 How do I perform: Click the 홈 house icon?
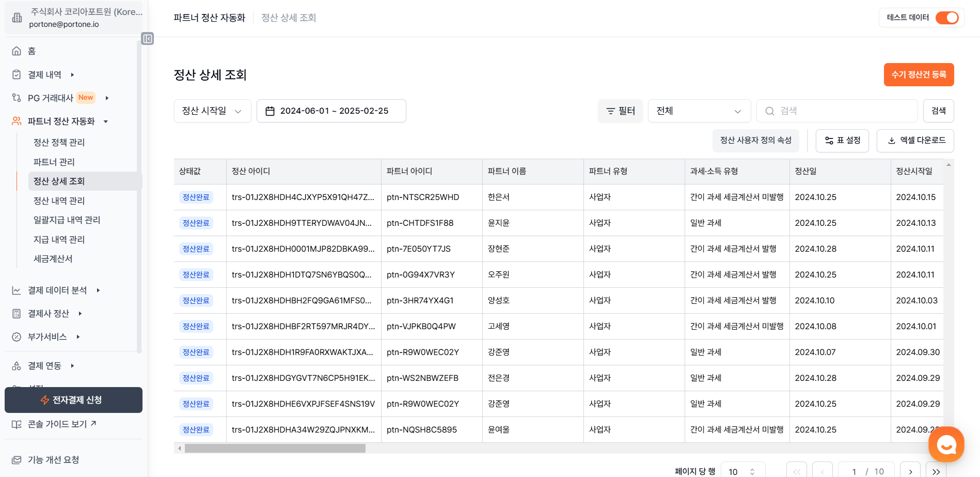[17, 51]
